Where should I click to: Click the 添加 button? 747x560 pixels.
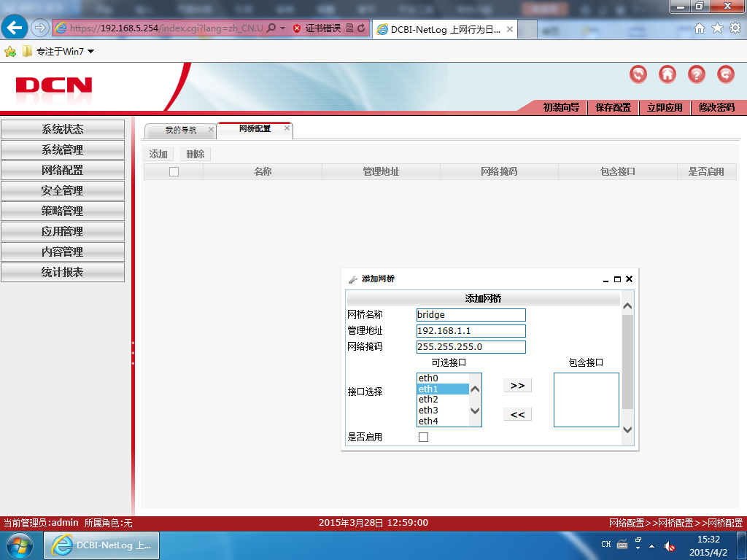[158, 155]
